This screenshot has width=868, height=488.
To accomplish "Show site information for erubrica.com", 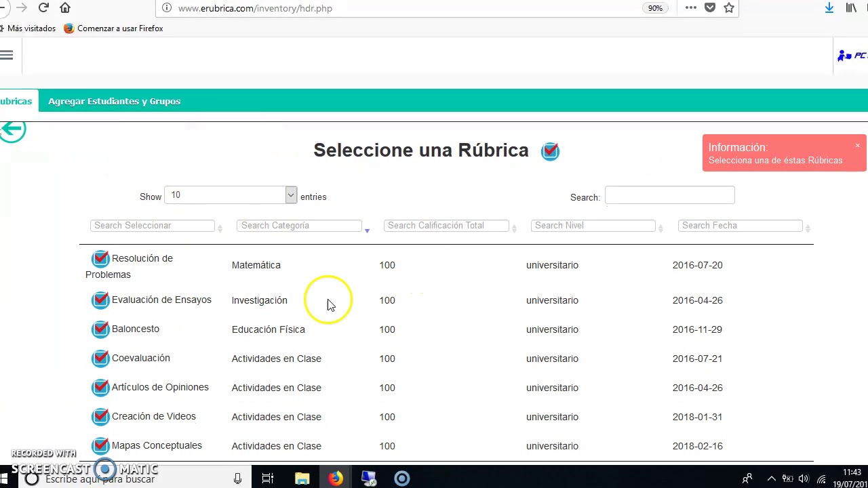I will (167, 8).
